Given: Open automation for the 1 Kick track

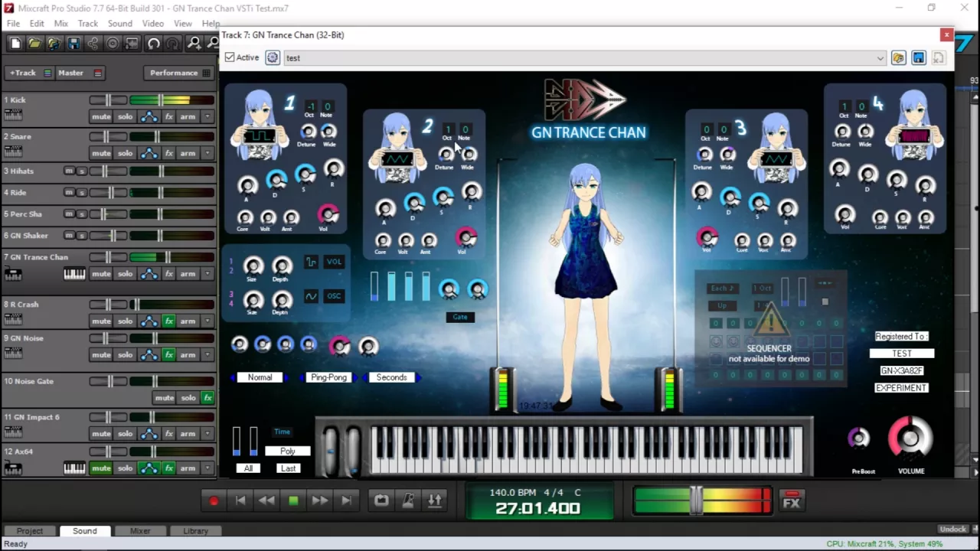Looking at the screenshot, I should click(x=149, y=116).
